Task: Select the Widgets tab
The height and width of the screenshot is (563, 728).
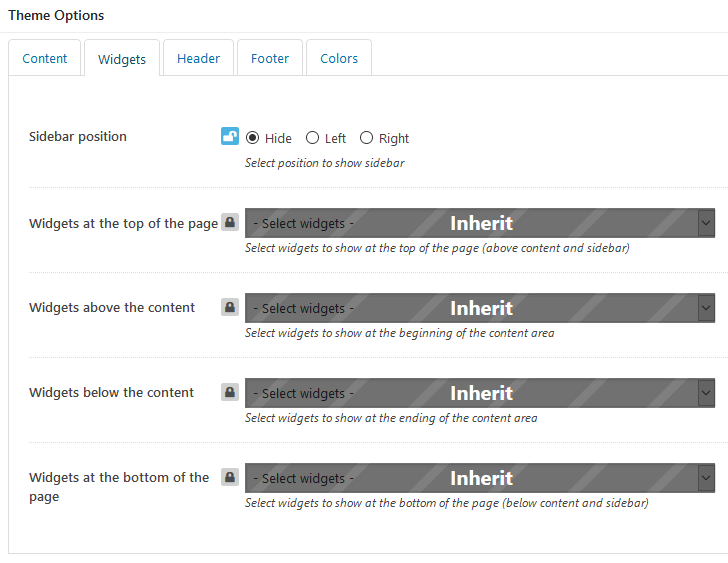Action: point(122,59)
